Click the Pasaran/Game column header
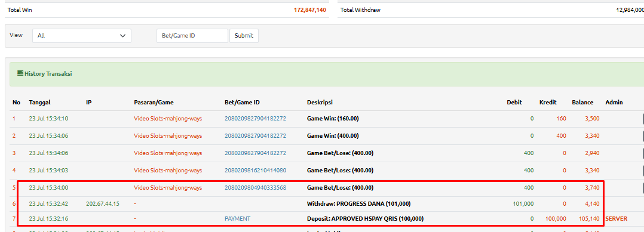Viewport: 644px width, 232px height. (x=154, y=103)
